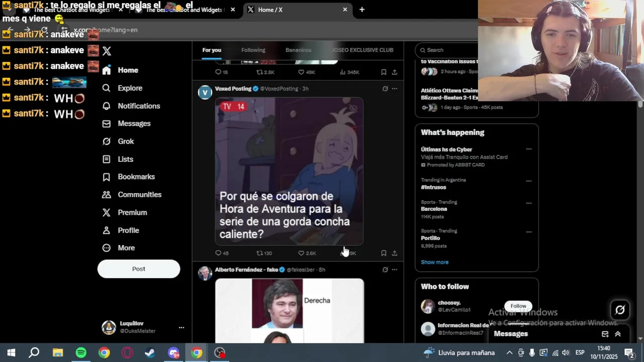Screen dimensions: 644x362
Task: Bookmark the top post with 345K views
Action: click(x=383, y=72)
